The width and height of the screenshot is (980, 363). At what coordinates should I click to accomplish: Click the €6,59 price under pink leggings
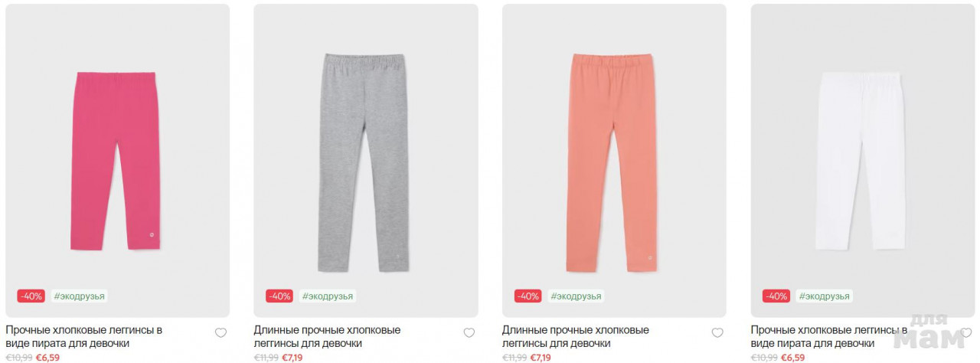[47, 358]
